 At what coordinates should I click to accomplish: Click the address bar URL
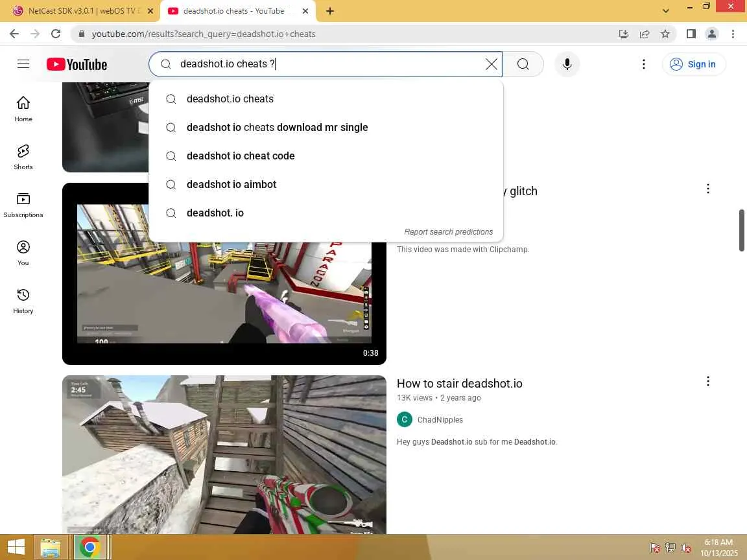tap(204, 34)
